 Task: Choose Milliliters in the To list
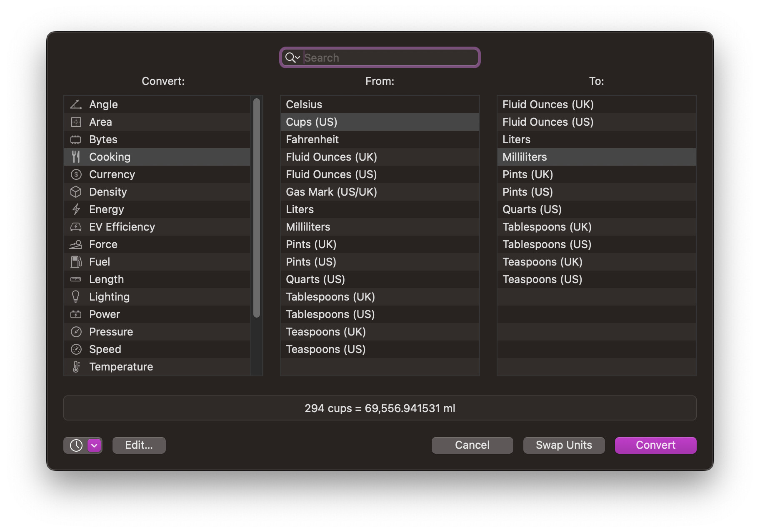[597, 157]
